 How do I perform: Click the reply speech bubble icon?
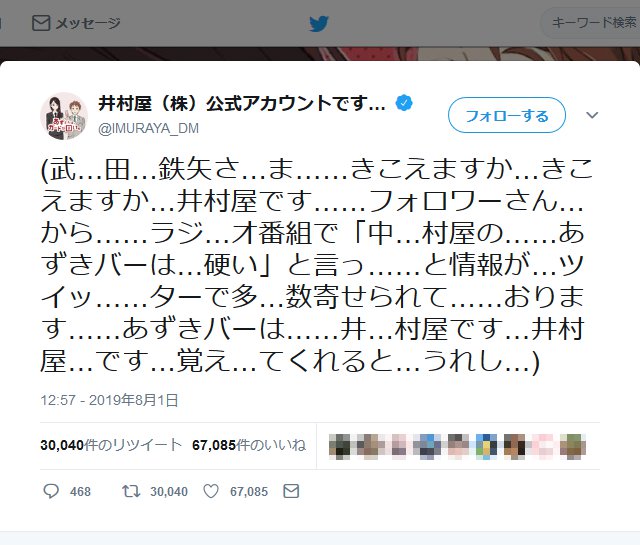click(51, 491)
